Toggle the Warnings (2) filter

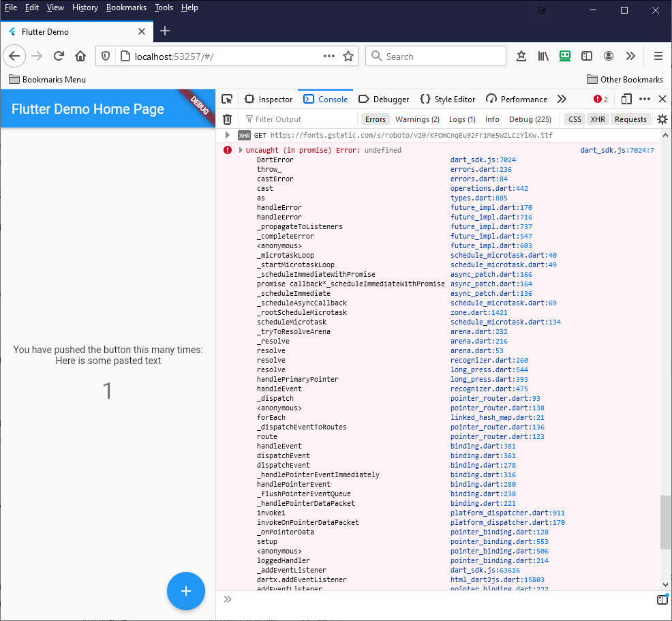tap(417, 119)
